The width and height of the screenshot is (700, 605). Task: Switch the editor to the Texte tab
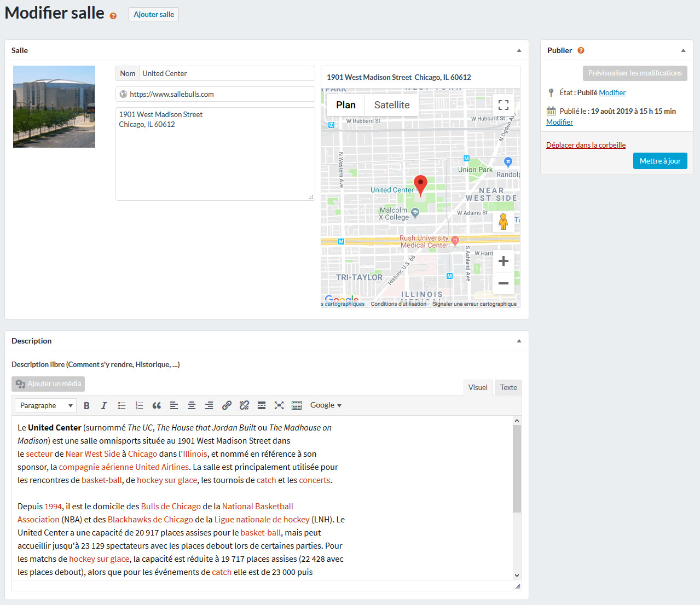pyautogui.click(x=508, y=387)
